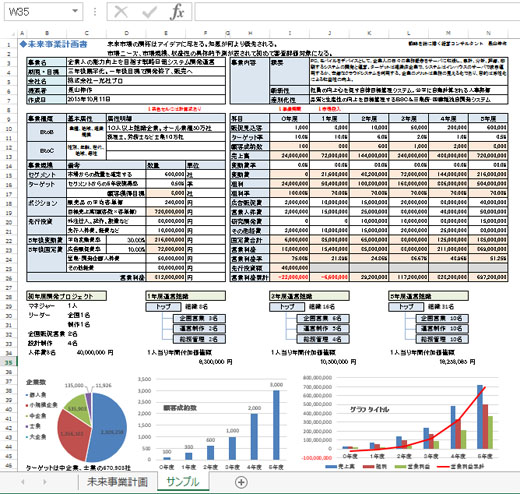This screenshot has height=494, width=520.
Task: Switch to the 未来事業計画 sheet tab
Action: 117,482
